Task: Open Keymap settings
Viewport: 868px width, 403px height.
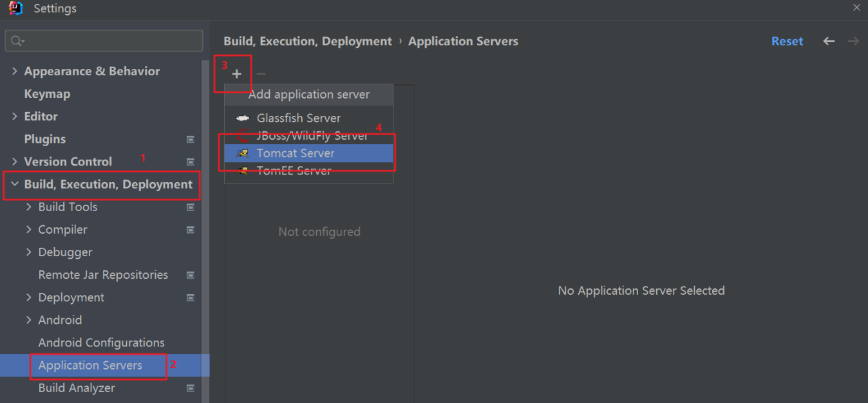Action: (x=47, y=94)
